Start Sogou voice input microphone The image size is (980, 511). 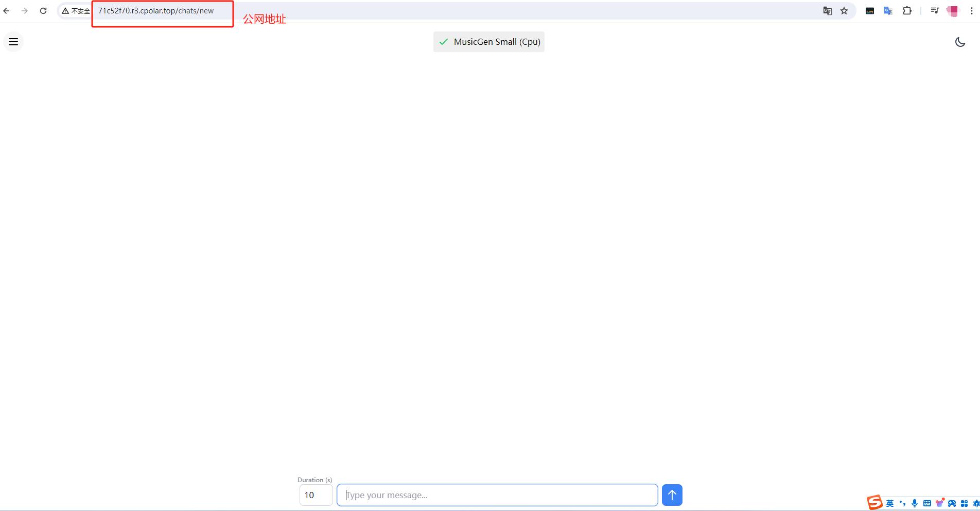(915, 503)
